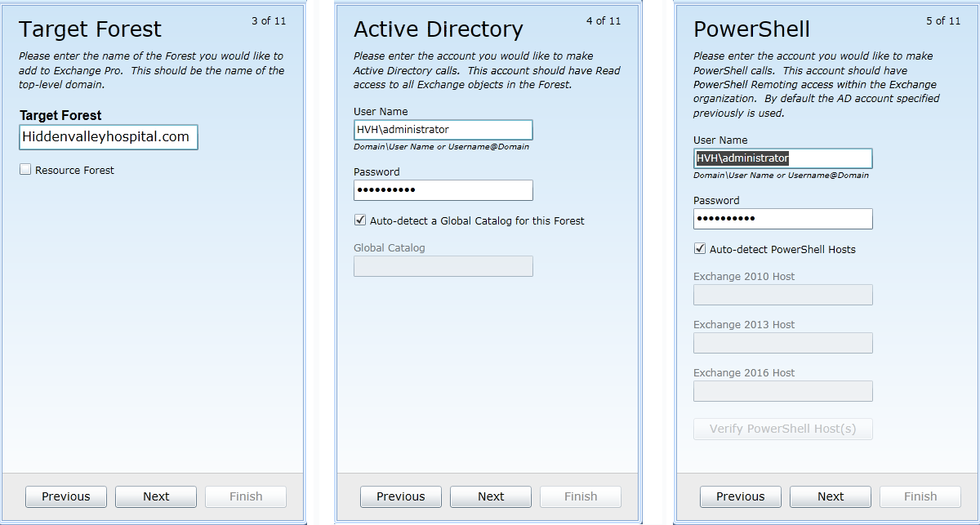Click Next in the Active Directory panel
The height and width of the screenshot is (525, 980).
coord(491,496)
